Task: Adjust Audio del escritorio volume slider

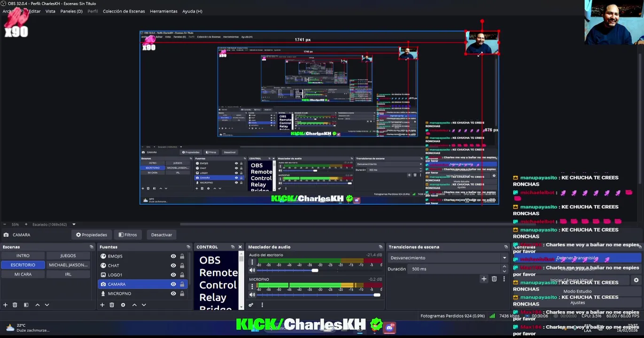Action: point(315,270)
